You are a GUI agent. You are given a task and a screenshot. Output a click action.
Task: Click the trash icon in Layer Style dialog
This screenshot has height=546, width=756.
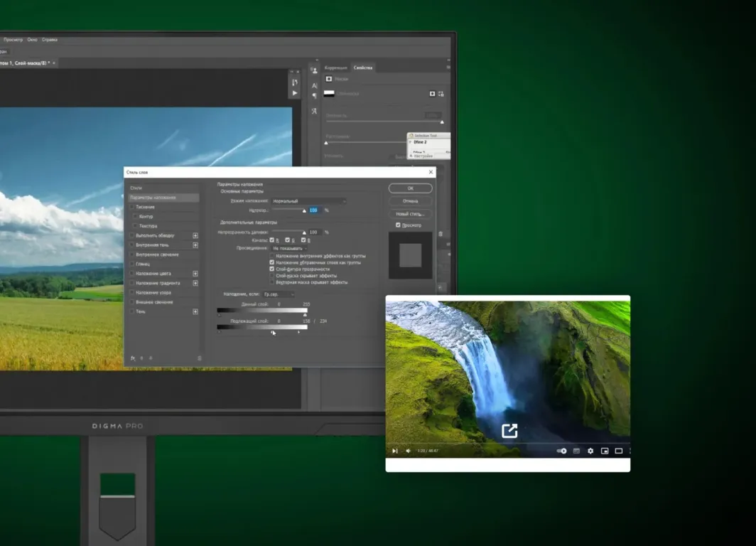pyautogui.click(x=199, y=358)
